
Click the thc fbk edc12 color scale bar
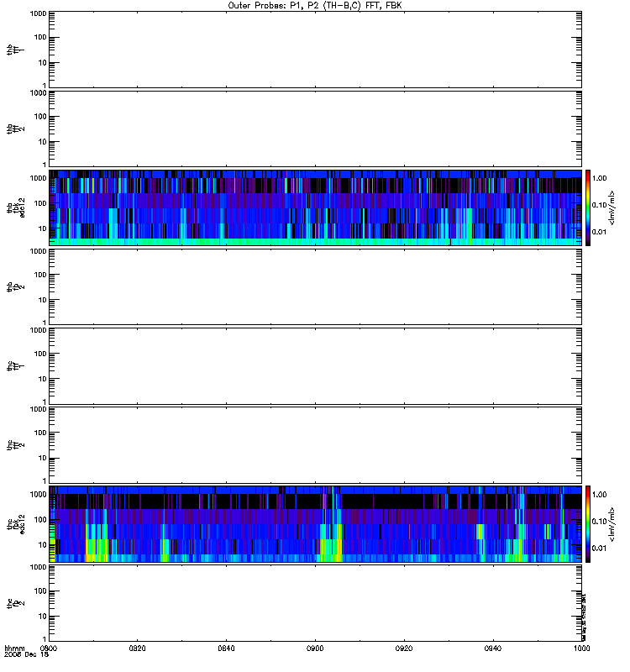click(588, 523)
